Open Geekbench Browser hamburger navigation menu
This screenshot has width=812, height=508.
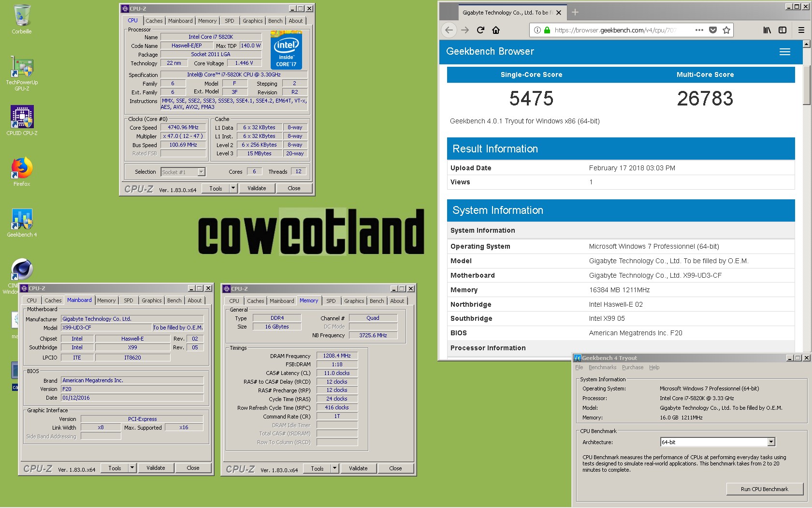[x=785, y=52]
